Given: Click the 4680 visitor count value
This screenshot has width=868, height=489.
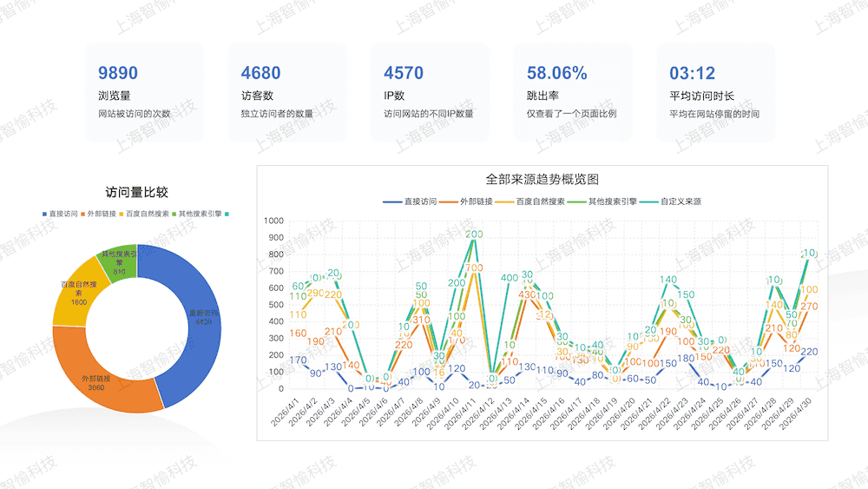Looking at the screenshot, I should pyautogui.click(x=260, y=73).
